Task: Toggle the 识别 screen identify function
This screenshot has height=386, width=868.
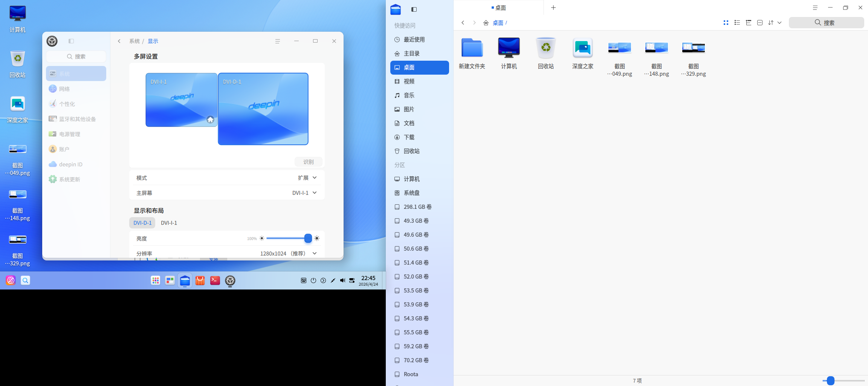Action: point(309,161)
